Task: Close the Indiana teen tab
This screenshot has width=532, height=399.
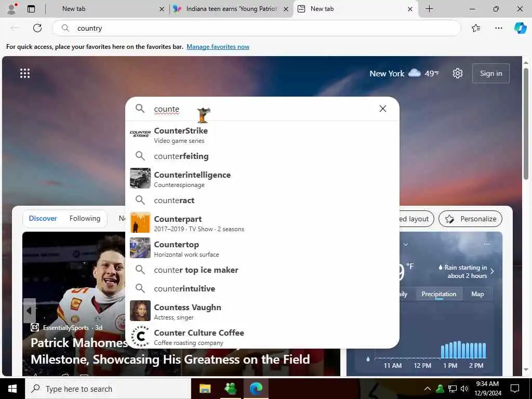Action: (286, 9)
